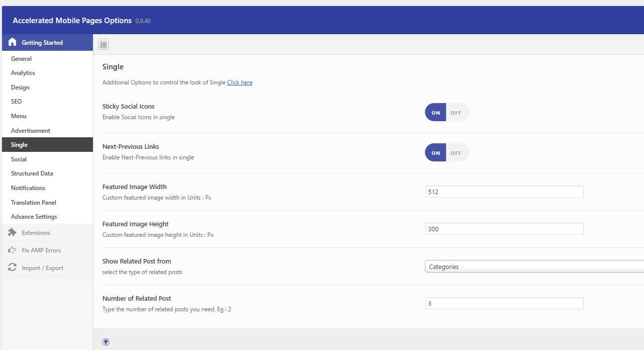Open the Import / Export section
The width and height of the screenshot is (644, 350).
click(x=47, y=268)
